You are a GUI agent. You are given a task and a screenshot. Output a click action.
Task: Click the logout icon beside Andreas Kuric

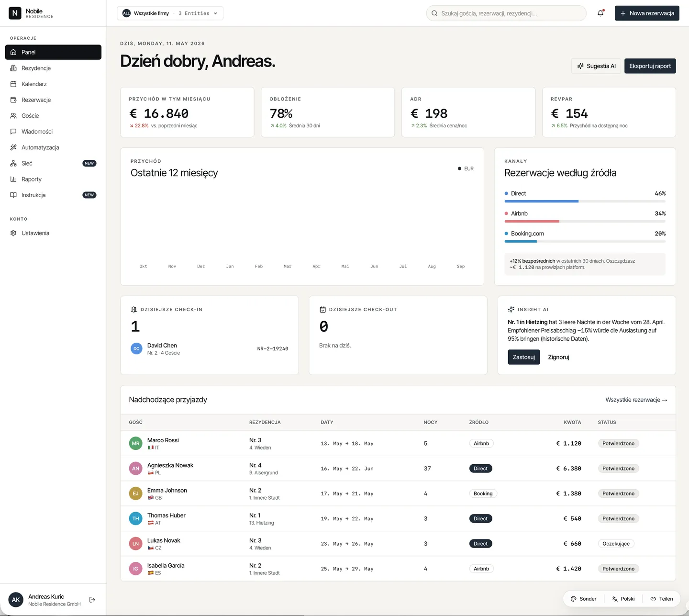click(x=92, y=600)
